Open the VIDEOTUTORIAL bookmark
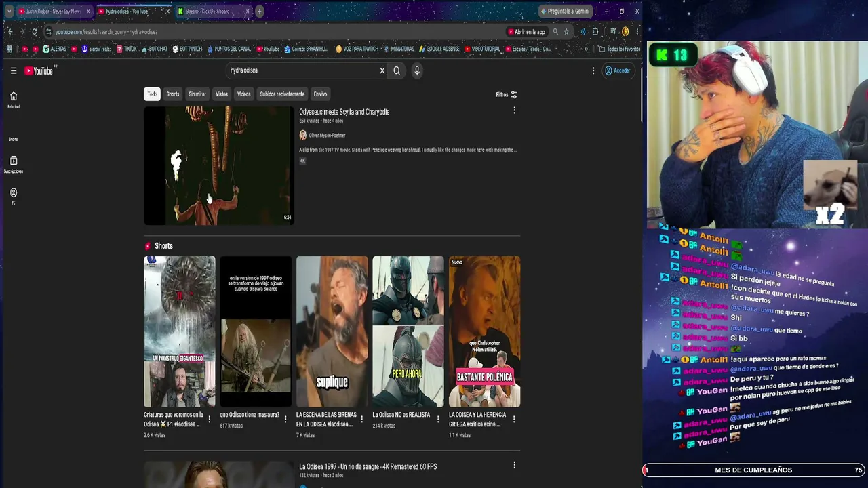This screenshot has height=488, width=868. tap(482, 49)
